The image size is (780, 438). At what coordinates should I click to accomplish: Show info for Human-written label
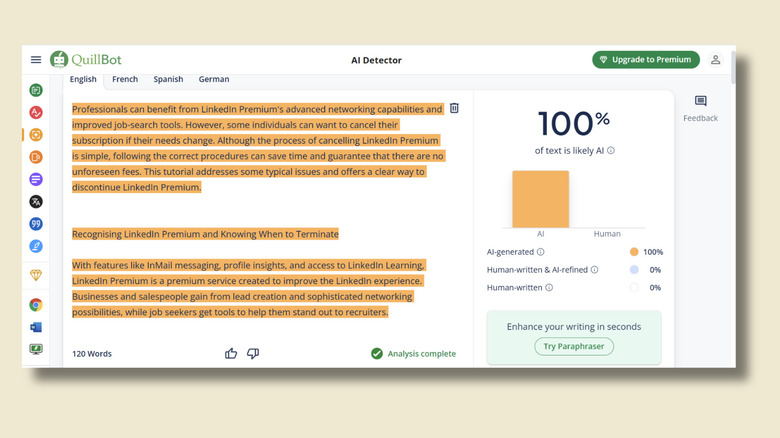click(x=549, y=288)
